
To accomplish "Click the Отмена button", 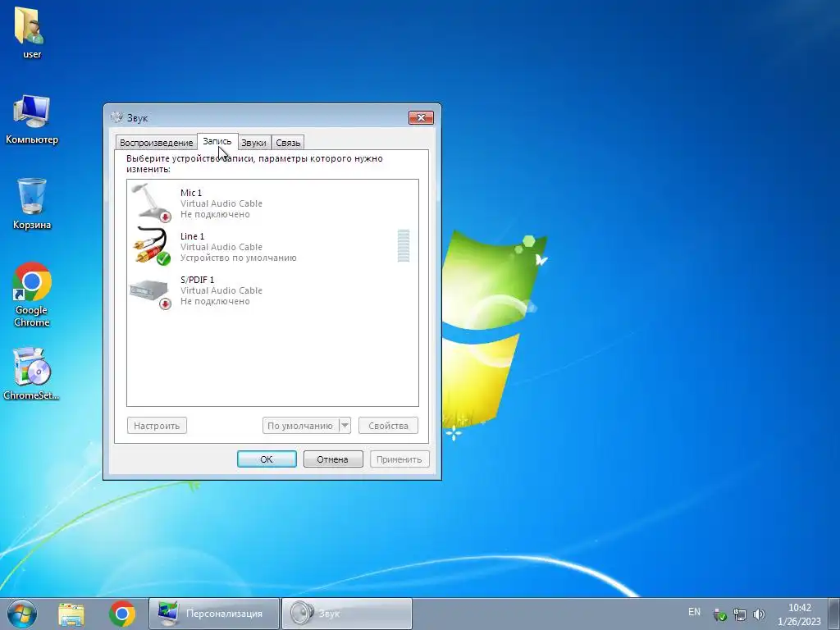I will click(x=333, y=459).
